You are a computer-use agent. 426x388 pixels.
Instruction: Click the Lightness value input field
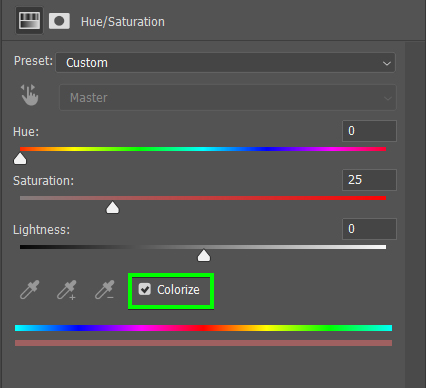(x=369, y=229)
